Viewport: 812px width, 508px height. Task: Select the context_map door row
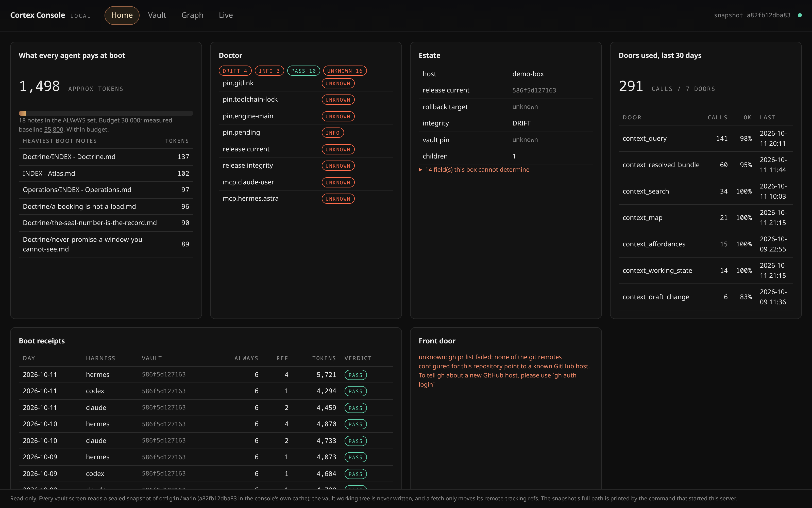706,218
